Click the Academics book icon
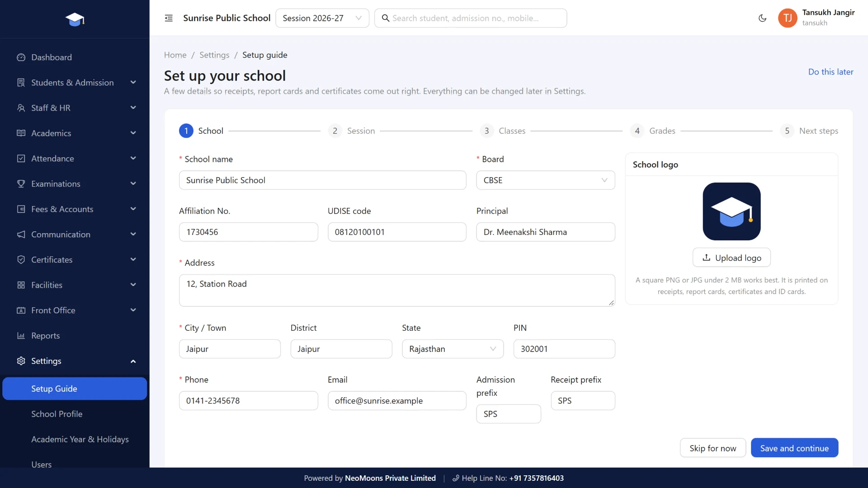 [21, 133]
